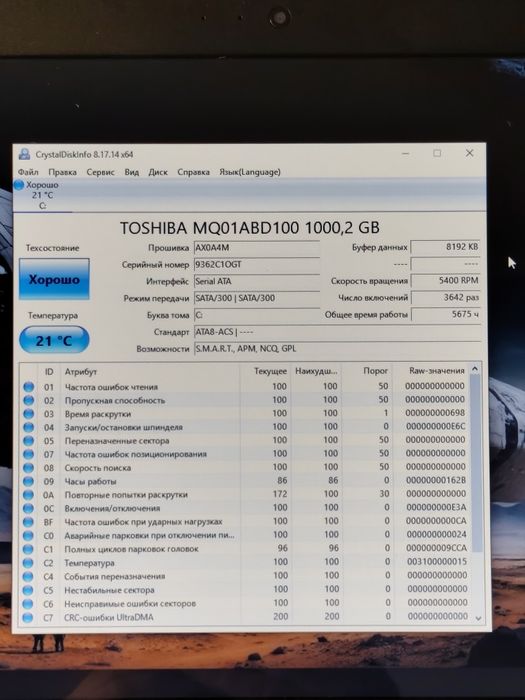Select the Частота ошибок чтения attribute text
The image size is (525, 700).
[111, 387]
